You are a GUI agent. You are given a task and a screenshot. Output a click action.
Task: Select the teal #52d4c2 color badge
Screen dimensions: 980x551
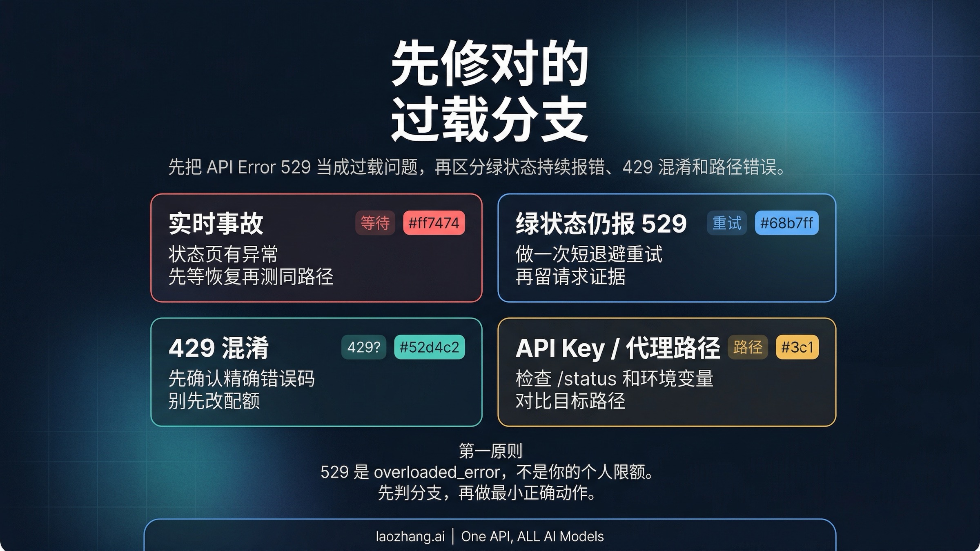click(429, 347)
